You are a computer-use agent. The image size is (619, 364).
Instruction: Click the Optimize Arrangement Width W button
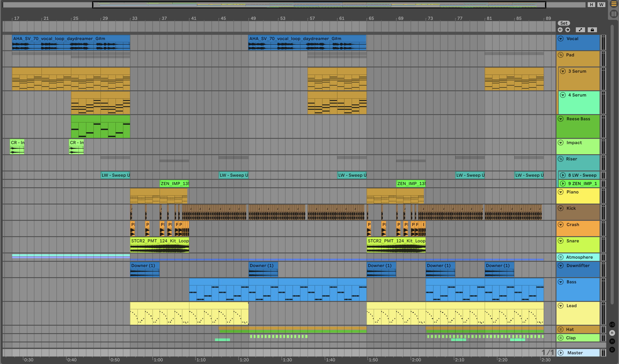point(601,4)
